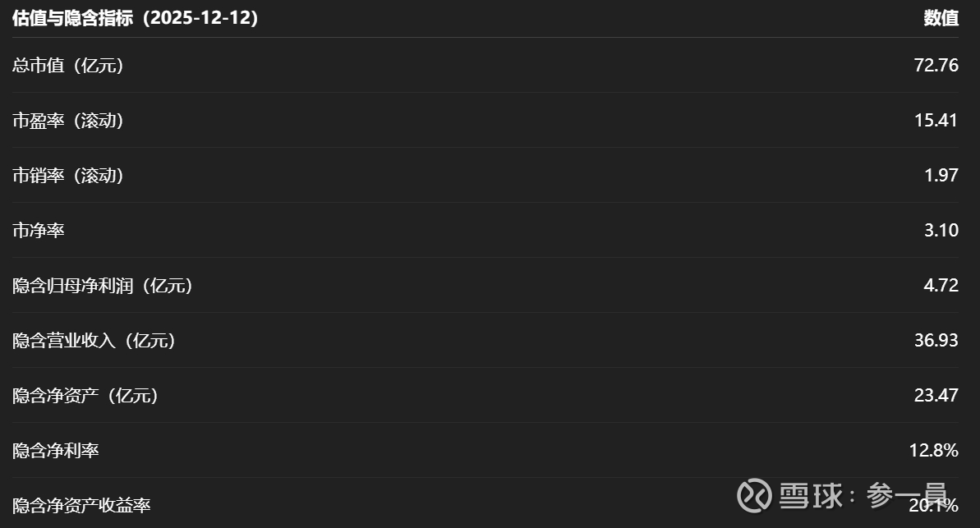This screenshot has width=980, height=528.
Task: Select the 市盈率（滚动） row label
Action: click(x=68, y=121)
